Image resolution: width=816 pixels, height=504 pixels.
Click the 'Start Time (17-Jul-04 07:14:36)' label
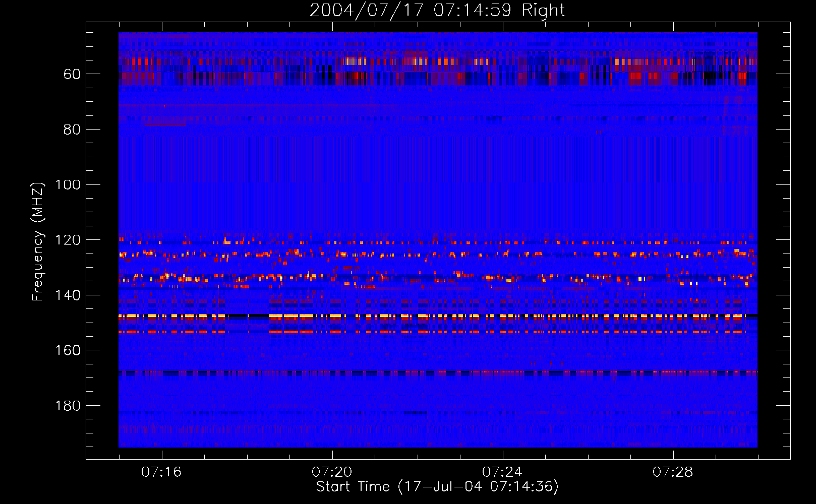click(437, 487)
